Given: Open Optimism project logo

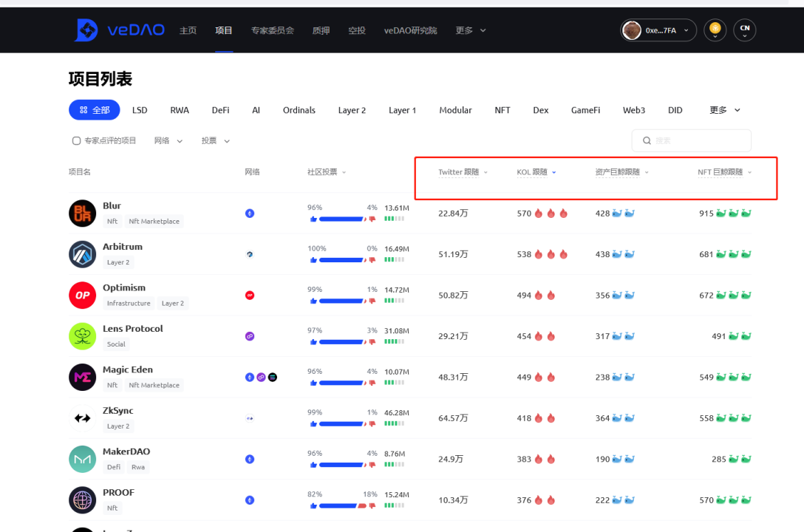Looking at the screenshot, I should [x=83, y=296].
